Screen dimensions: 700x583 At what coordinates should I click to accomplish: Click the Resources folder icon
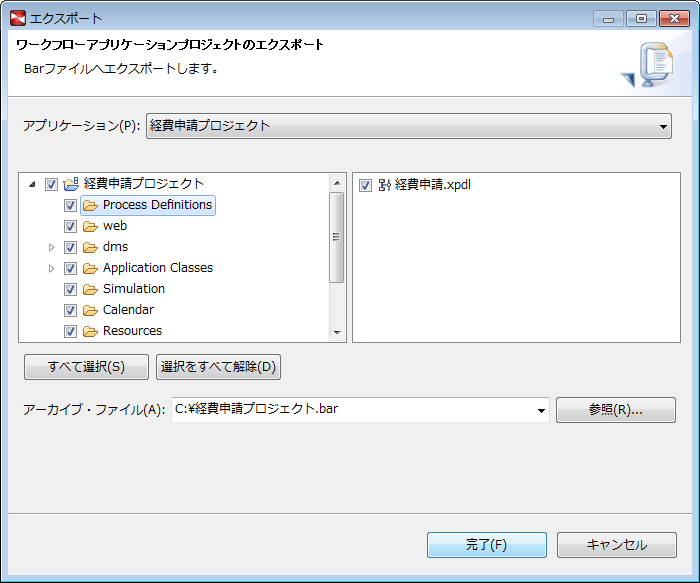90,331
